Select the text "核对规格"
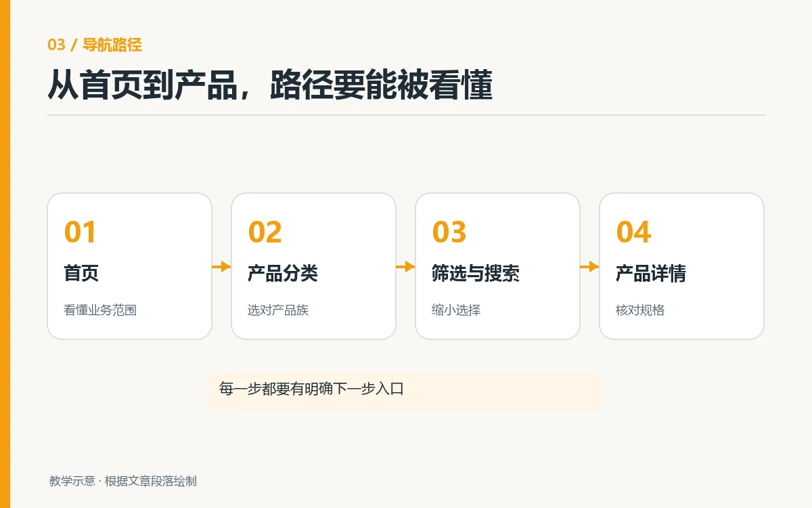The width and height of the screenshot is (812, 508). point(640,310)
